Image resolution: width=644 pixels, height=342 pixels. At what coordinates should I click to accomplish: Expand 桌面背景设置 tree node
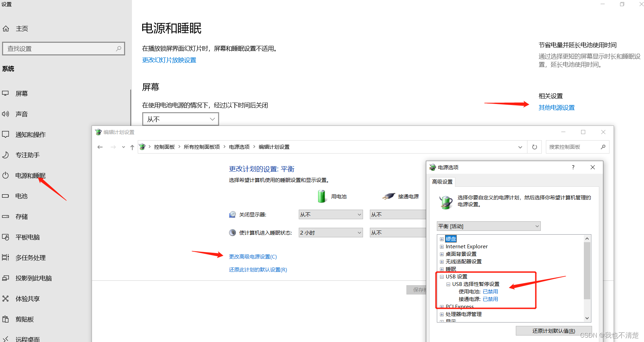[442, 254]
